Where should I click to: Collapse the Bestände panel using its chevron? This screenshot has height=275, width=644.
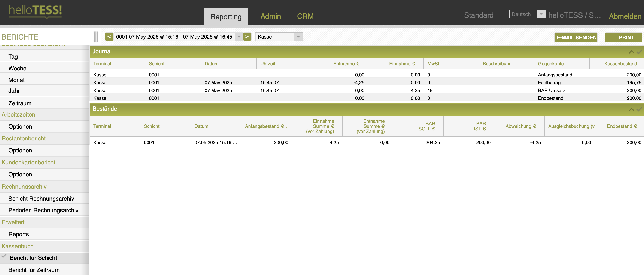631,109
